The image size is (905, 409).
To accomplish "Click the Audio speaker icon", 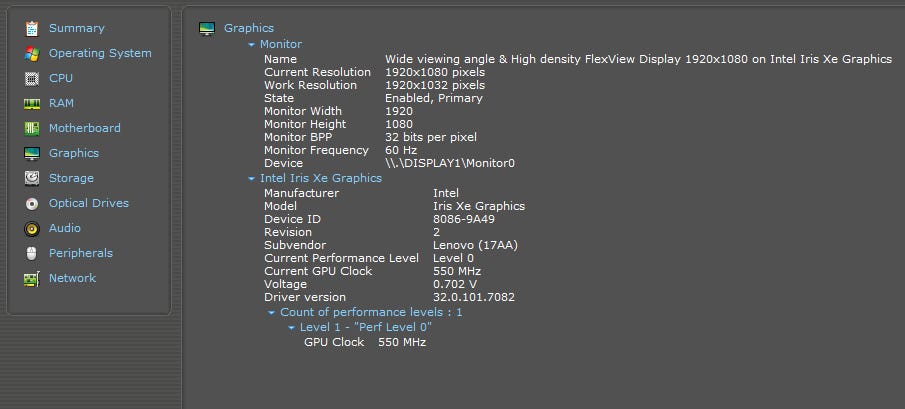I will pyautogui.click(x=32, y=228).
